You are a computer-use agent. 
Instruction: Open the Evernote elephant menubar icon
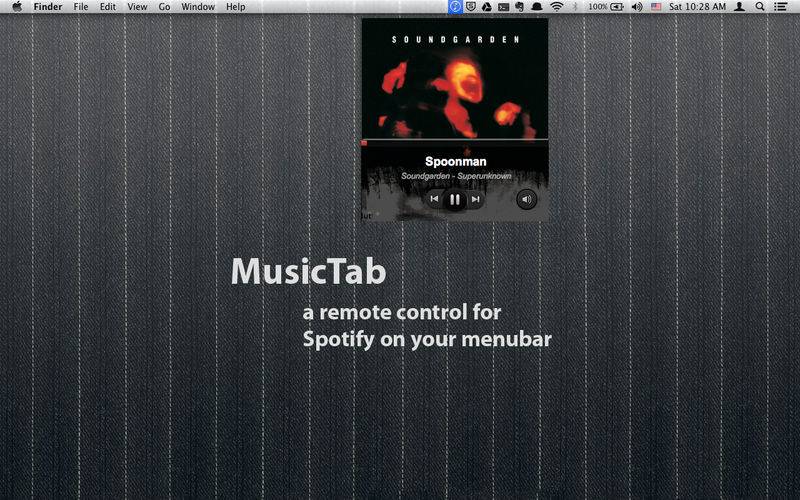tap(520, 7)
